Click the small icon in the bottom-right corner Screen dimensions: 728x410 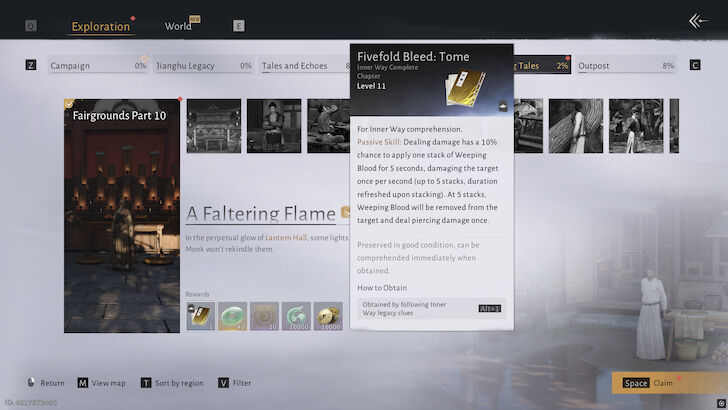click(x=721, y=403)
